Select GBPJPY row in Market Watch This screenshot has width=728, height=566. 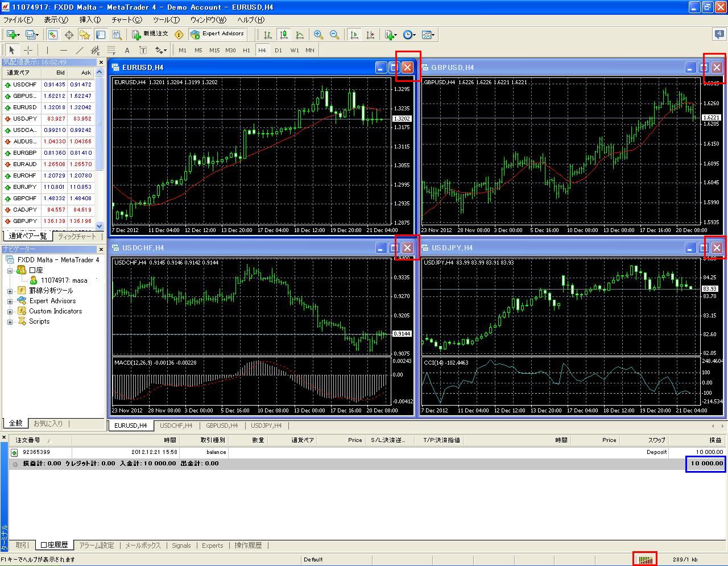click(24, 221)
